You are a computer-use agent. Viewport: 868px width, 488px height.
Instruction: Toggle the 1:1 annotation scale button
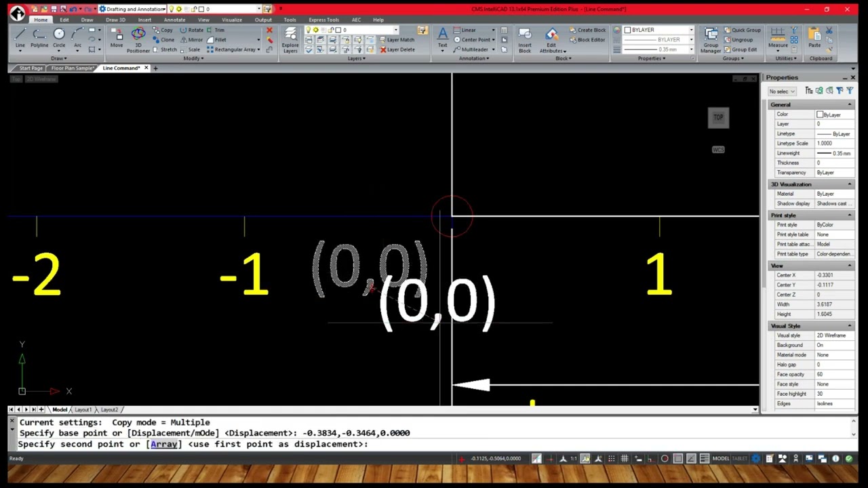pos(573,459)
